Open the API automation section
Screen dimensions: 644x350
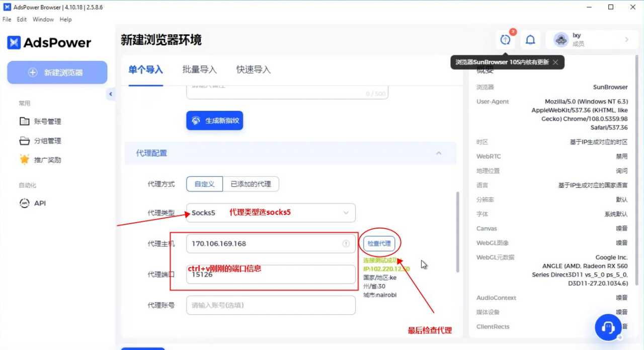tap(40, 203)
